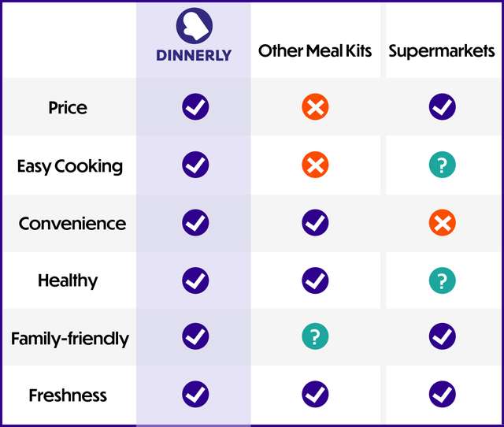Image resolution: width=504 pixels, height=427 pixels.
Task: Click the DINNERLY brand name text
Action: pyautogui.click(x=194, y=55)
